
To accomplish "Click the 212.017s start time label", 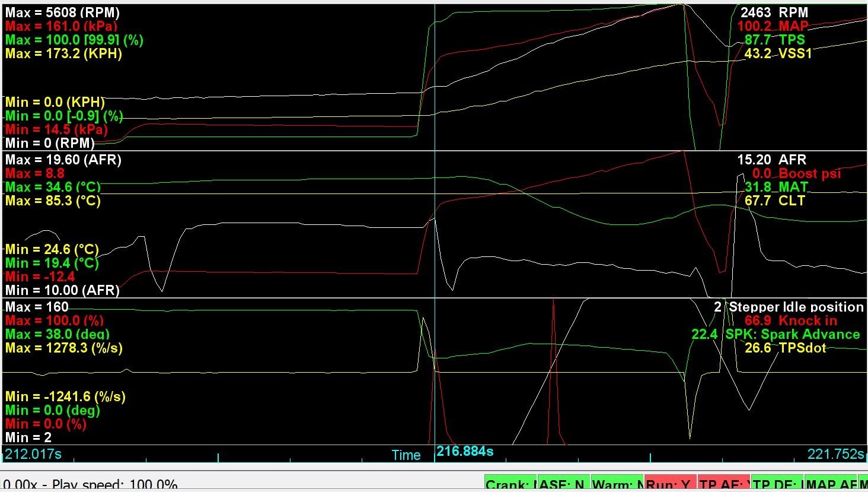I will coord(33,455).
